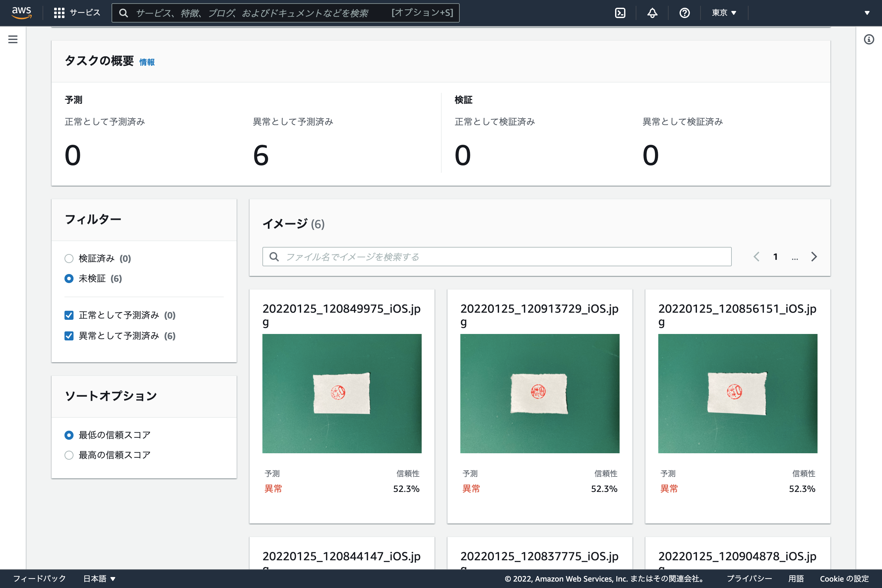This screenshot has width=882, height=588.
Task: Open Cookie の設定 in the footer
Action: (845, 578)
